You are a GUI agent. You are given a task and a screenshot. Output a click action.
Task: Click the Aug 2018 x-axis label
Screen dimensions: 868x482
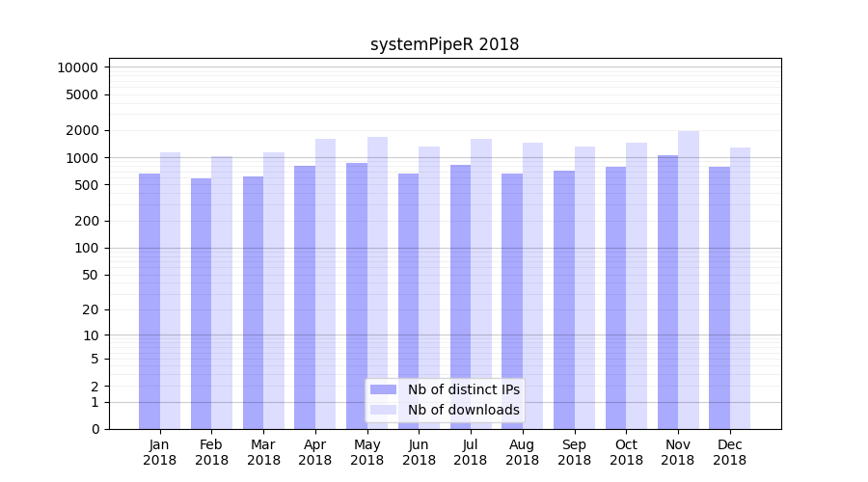point(523,452)
